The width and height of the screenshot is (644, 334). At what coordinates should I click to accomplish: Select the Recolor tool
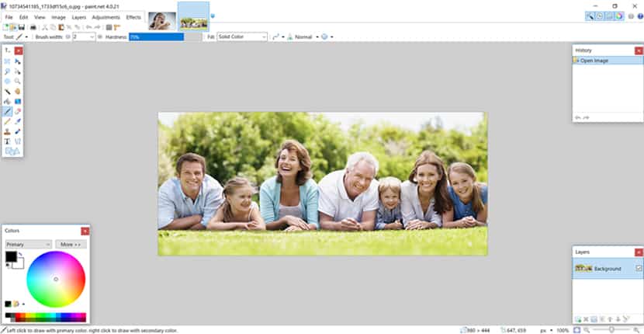18,131
